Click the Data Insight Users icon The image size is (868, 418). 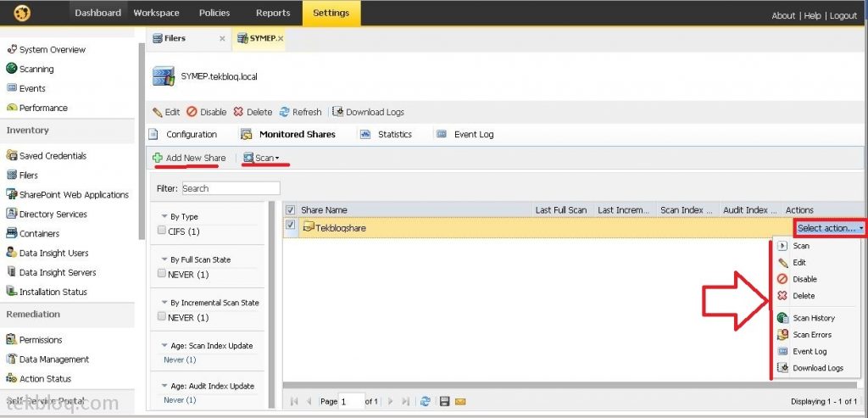(12, 253)
